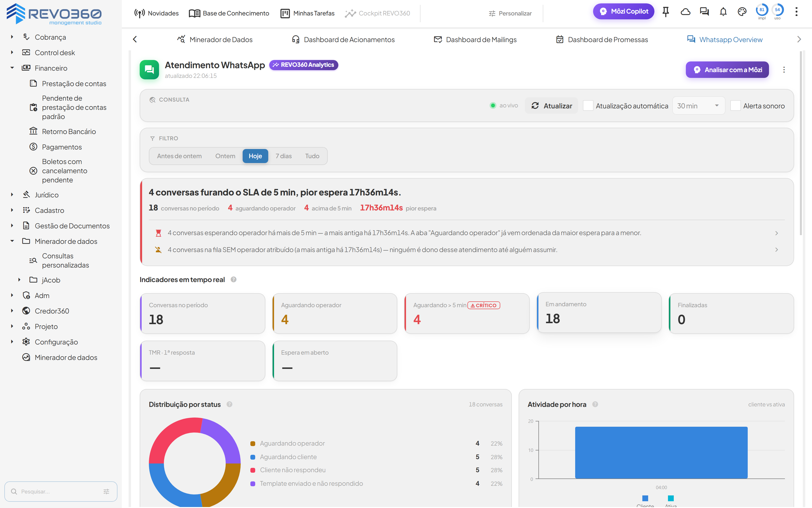812x508 pixels.
Task: Open Cockpit REVO360 link
Action: (x=377, y=13)
